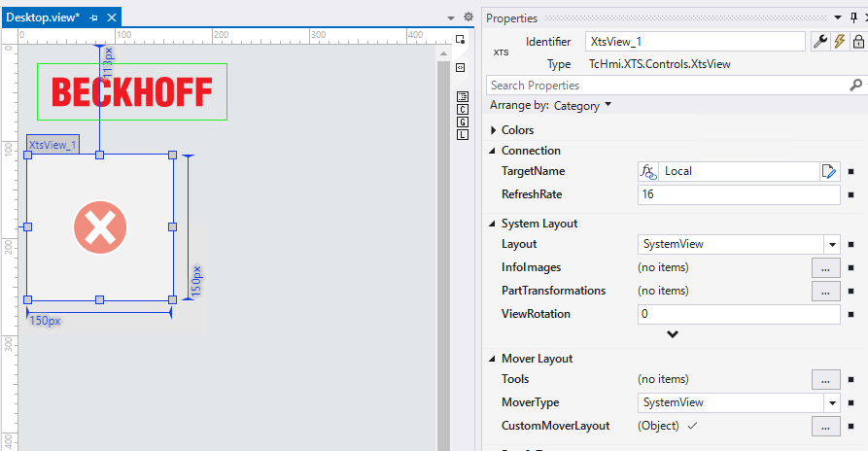Open the document tabs overflow dropdown arrow
This screenshot has height=451, width=868.
point(451,18)
